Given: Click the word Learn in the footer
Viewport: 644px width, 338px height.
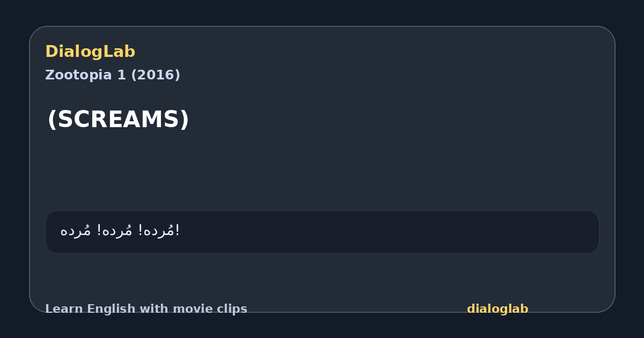Looking at the screenshot, I should 64,309.
